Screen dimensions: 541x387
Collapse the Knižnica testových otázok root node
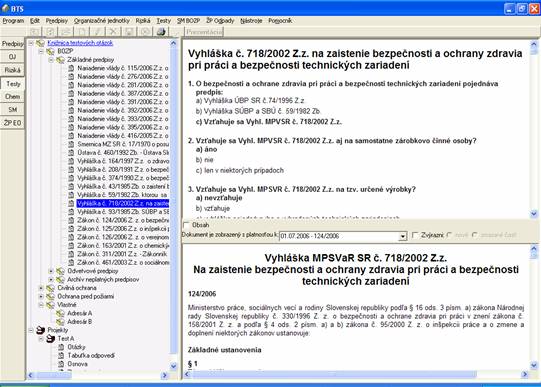pyautogui.click(x=31, y=43)
